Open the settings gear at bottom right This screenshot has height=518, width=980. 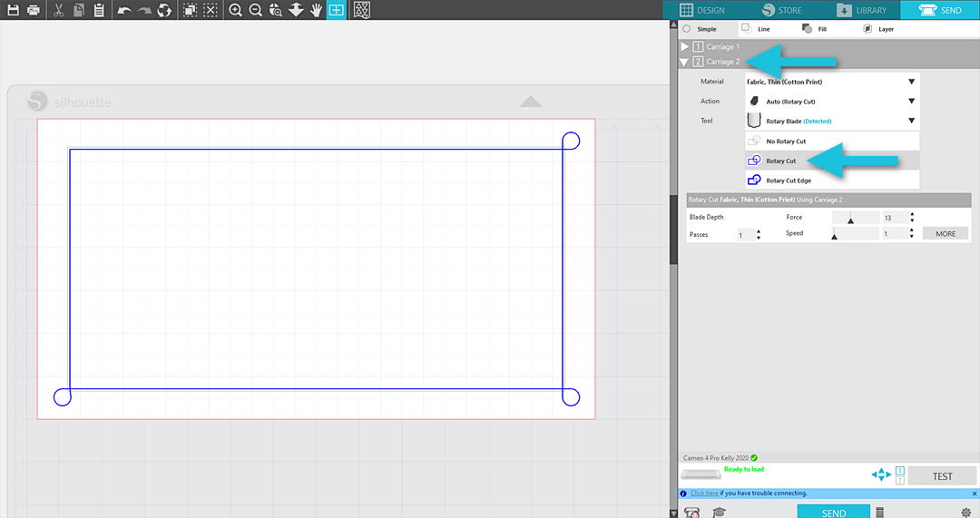(965, 513)
